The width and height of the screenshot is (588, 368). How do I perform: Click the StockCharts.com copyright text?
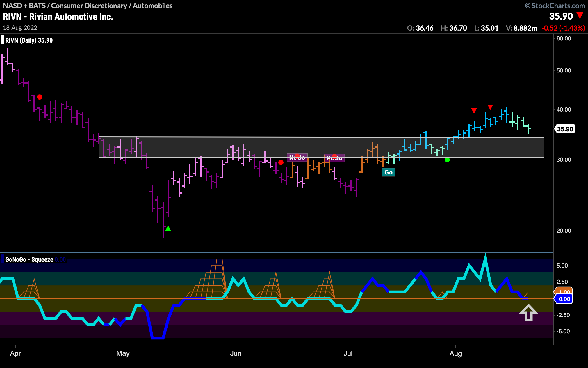tap(555, 6)
